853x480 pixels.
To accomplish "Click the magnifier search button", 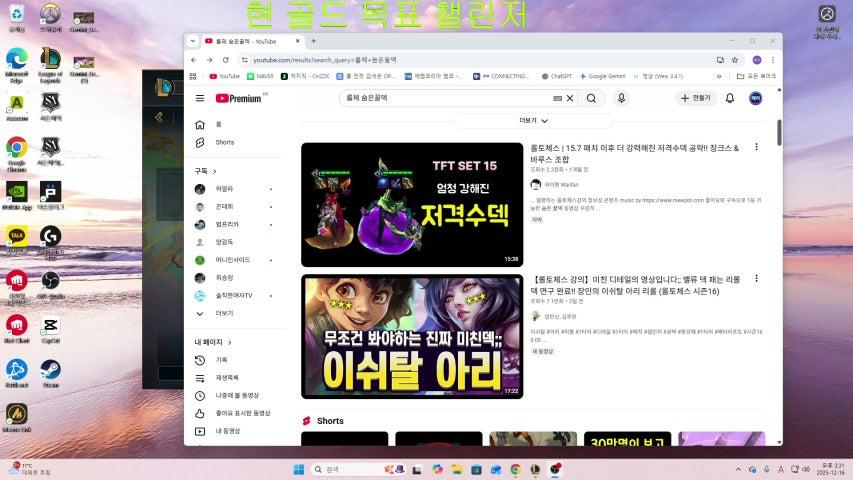I will pyautogui.click(x=591, y=98).
